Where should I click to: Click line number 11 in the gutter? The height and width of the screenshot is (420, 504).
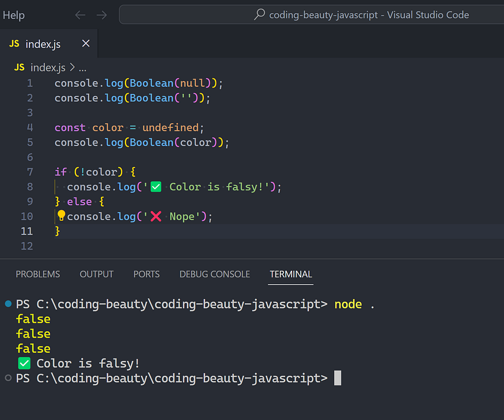coord(27,231)
